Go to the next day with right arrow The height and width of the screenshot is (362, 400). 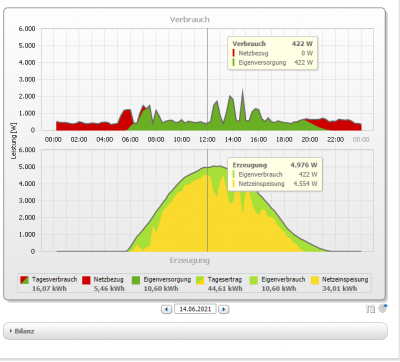(x=224, y=309)
